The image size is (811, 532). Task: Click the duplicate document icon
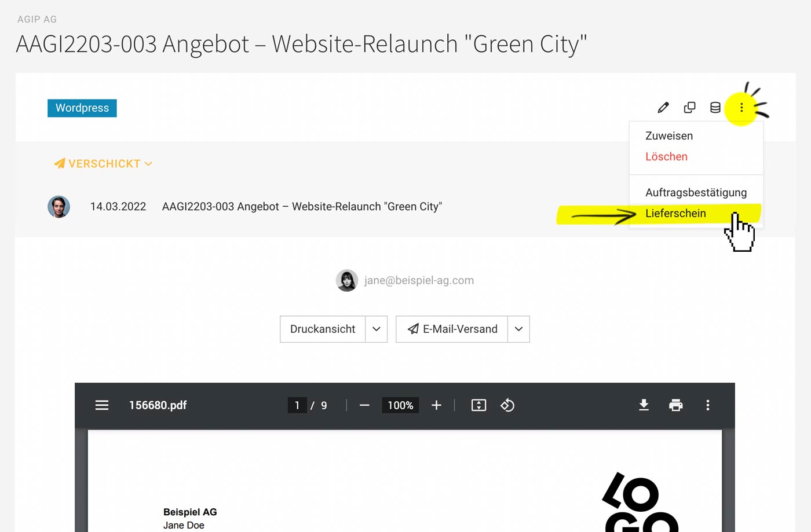click(x=689, y=107)
